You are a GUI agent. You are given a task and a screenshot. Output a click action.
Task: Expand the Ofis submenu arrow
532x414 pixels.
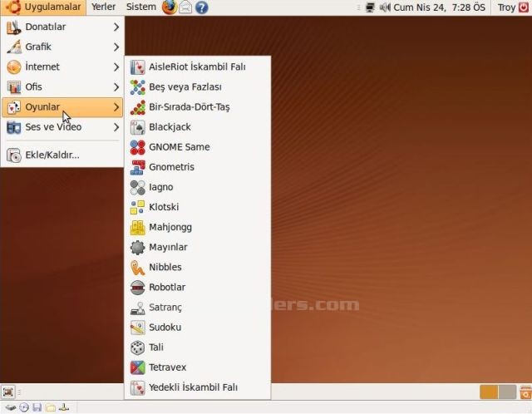click(x=116, y=86)
